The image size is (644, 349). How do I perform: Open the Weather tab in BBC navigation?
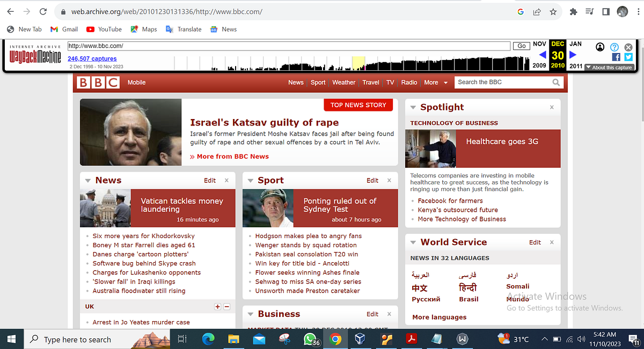coord(343,83)
